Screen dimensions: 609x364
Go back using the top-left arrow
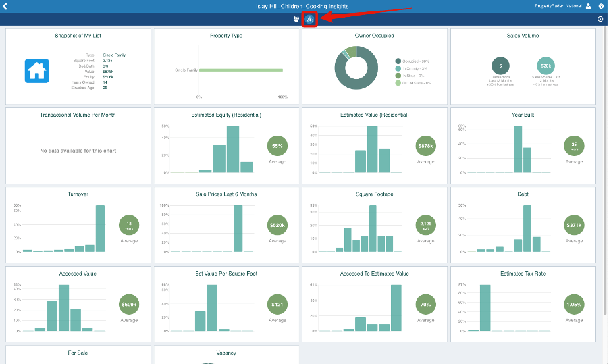click(5, 6)
